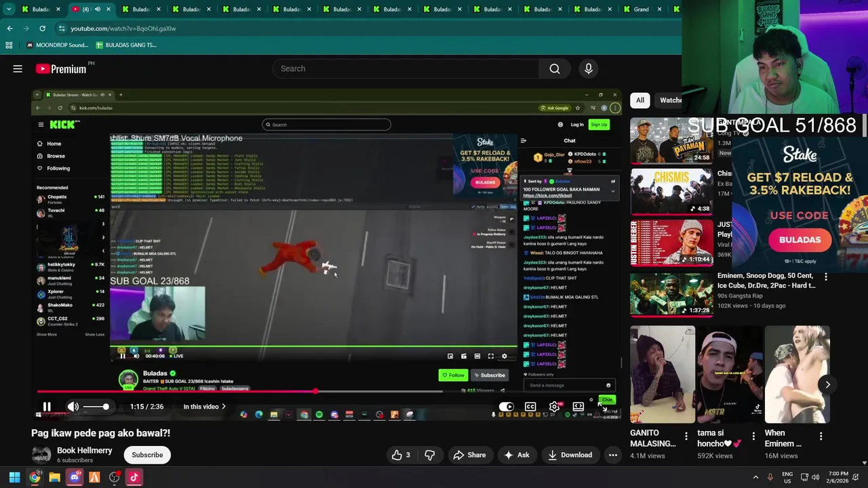868x488 pixels.
Task: Mute audio on the YouTube tab
Action: tap(97, 9)
